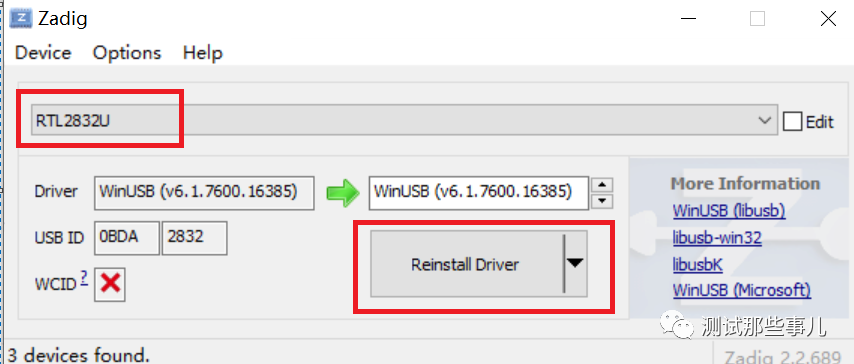Viewport: 854px width, 364px height.
Task: Click the driver selection up arrow
Action: [602, 185]
